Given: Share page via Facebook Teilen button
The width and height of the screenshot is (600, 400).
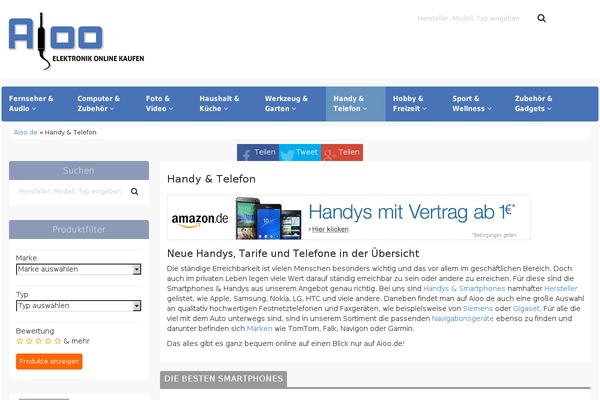Looking at the screenshot, I should pos(258,152).
